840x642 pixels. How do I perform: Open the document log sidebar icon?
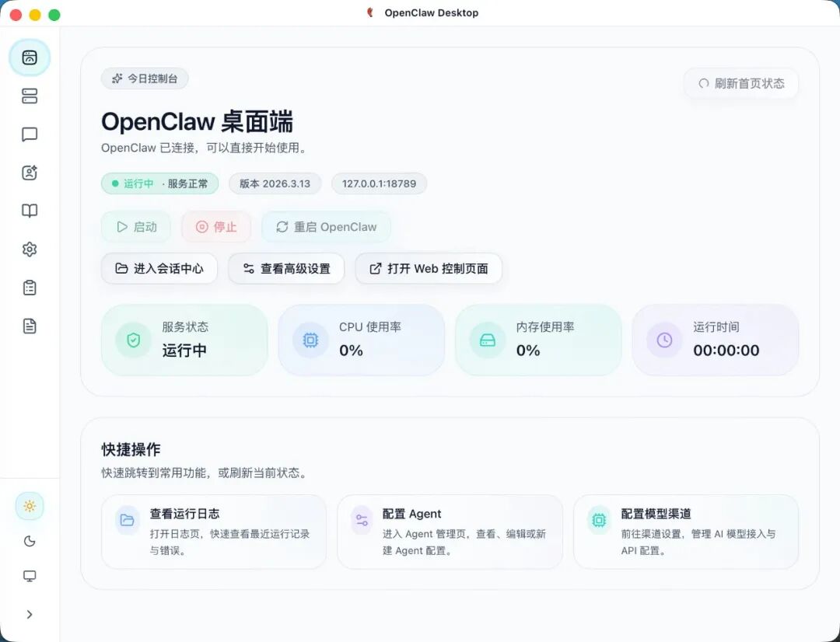pyautogui.click(x=30, y=326)
